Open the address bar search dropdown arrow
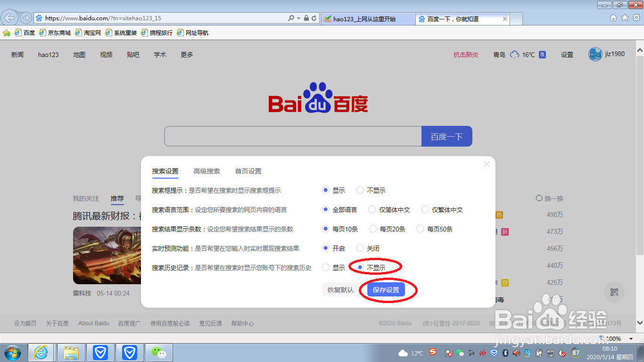Screen dimensions: 644x362 click(299, 18)
